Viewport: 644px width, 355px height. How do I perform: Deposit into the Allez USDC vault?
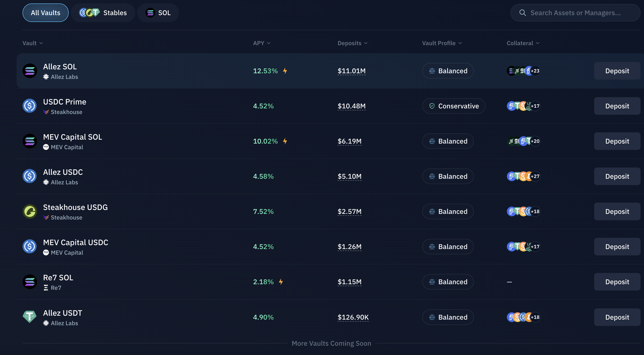pyautogui.click(x=617, y=176)
